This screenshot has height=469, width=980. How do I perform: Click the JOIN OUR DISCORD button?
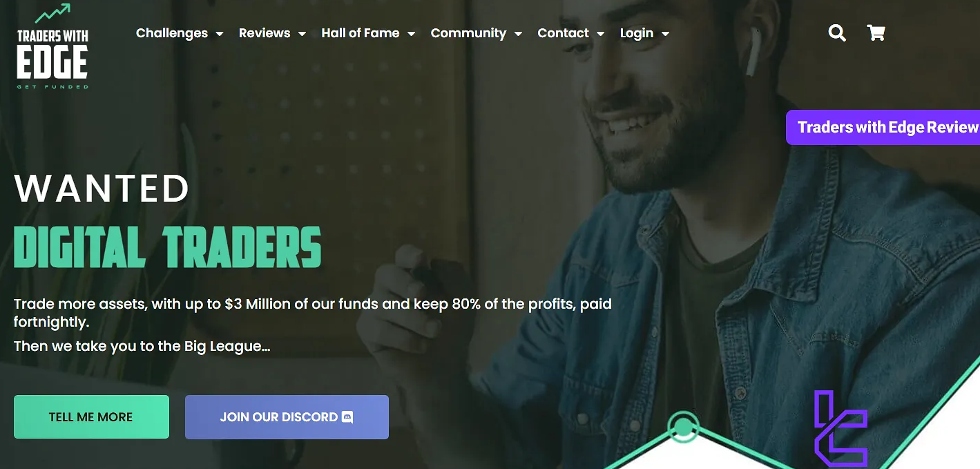pyautogui.click(x=287, y=417)
